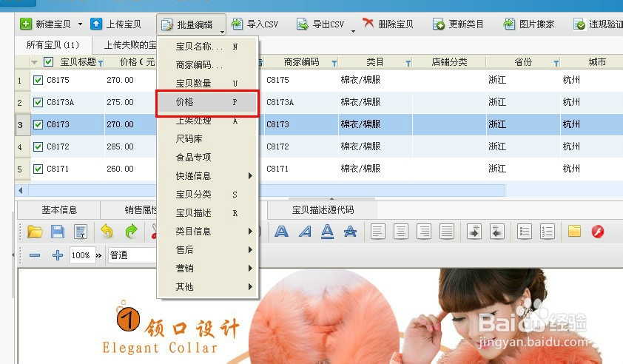The width and height of the screenshot is (623, 364).
Task: Uncheck the C8171 row checkbox
Action: pyautogui.click(x=38, y=169)
